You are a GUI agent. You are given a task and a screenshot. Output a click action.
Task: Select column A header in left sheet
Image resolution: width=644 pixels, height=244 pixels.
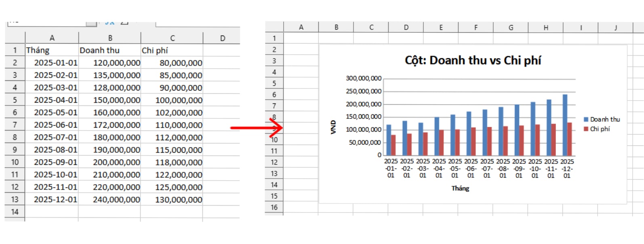(x=52, y=38)
